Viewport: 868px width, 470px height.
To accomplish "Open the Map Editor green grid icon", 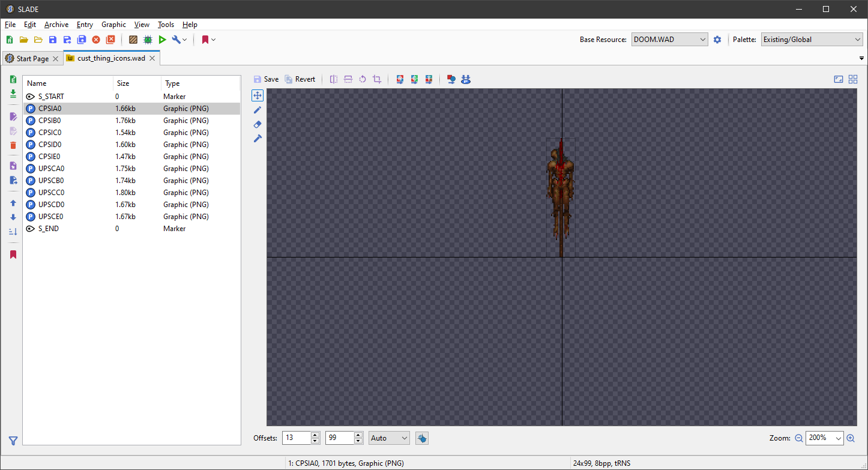I will coord(148,40).
